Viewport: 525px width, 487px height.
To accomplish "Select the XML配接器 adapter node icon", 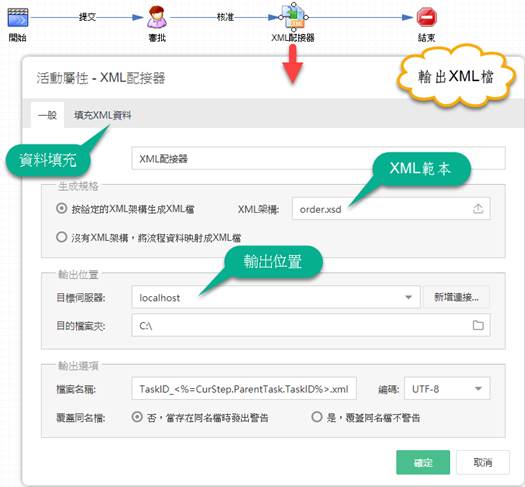I will tap(294, 17).
